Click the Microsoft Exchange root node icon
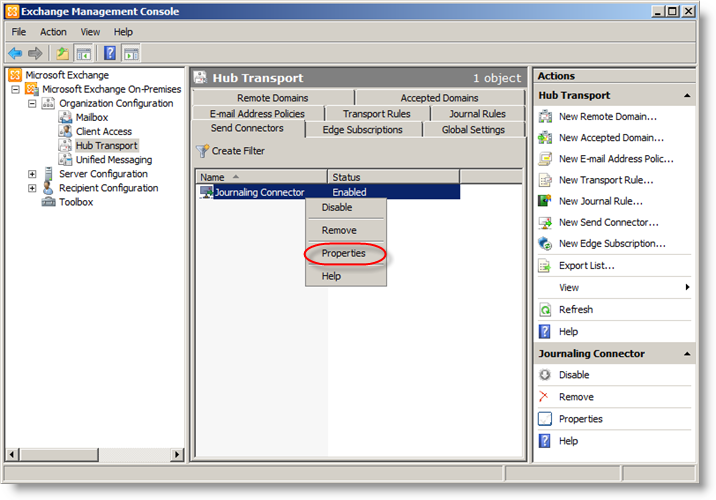716x500 pixels. coord(15,75)
